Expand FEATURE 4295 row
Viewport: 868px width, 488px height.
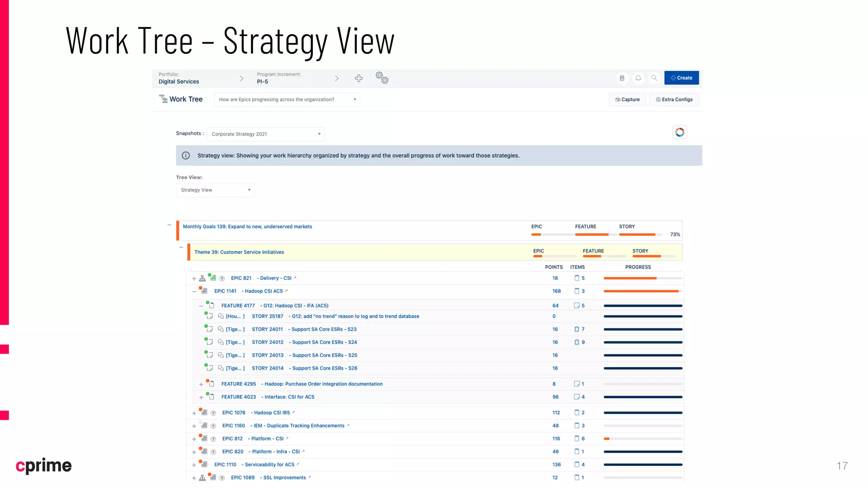coord(201,385)
